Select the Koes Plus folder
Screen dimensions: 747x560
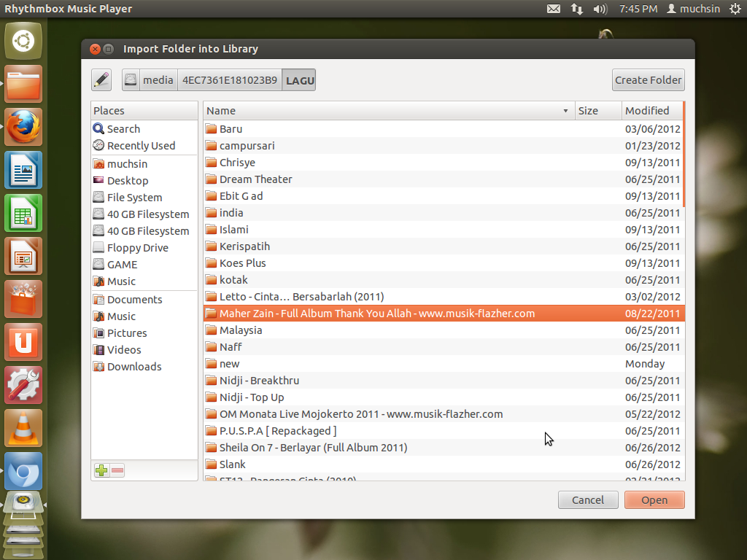(443, 262)
